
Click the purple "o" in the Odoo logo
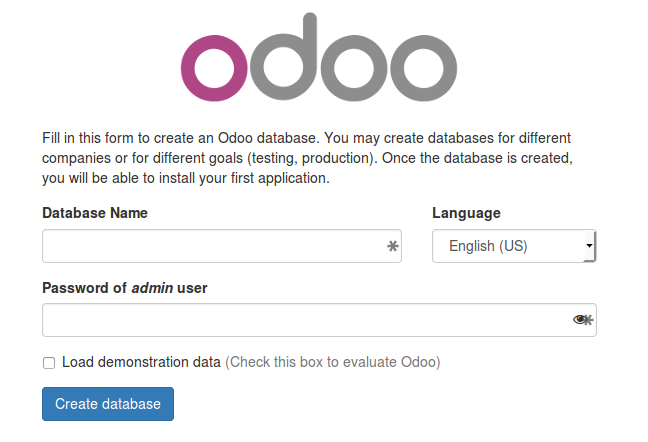pyautogui.click(x=214, y=69)
